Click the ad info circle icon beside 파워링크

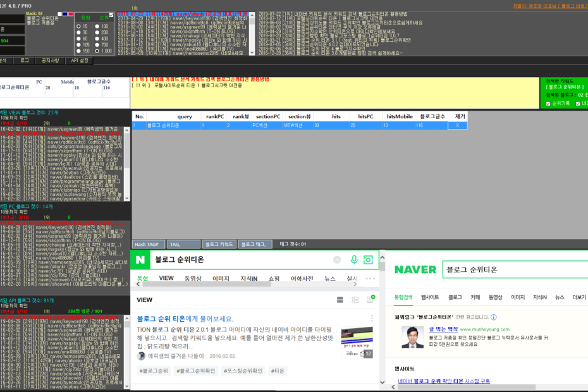494,317
